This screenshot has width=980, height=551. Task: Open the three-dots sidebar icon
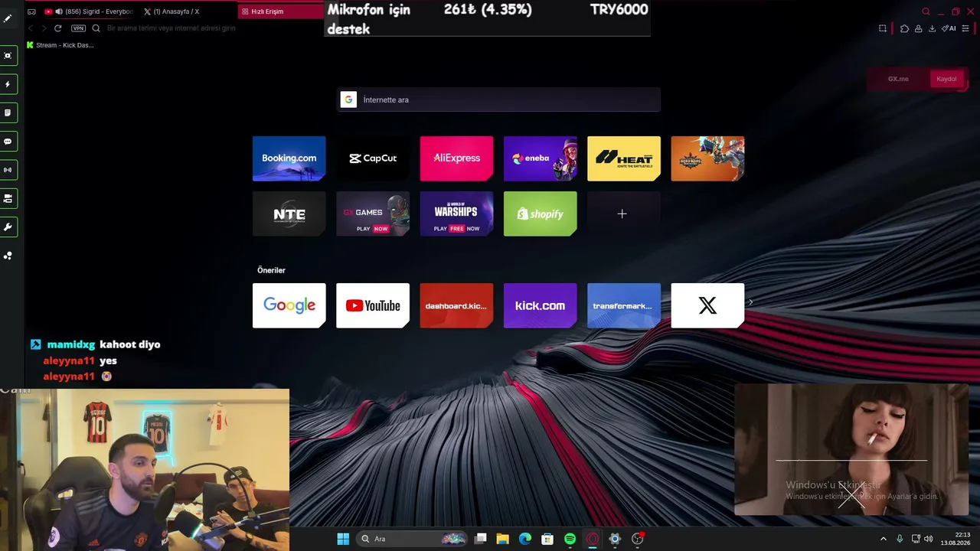8,256
